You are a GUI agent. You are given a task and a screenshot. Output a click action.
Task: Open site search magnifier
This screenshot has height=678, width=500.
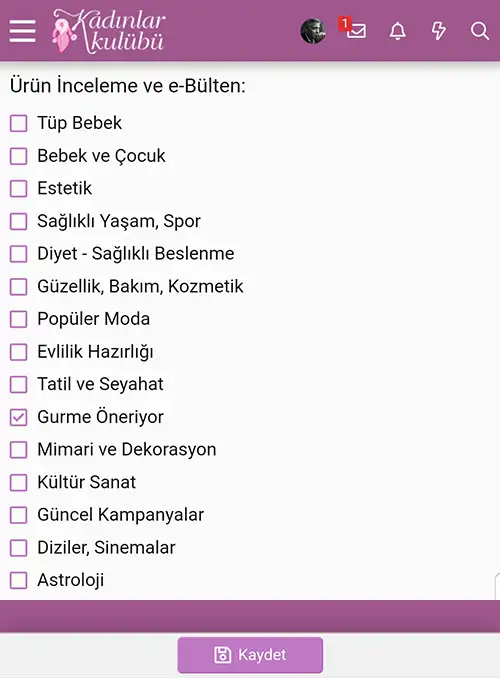(480, 31)
